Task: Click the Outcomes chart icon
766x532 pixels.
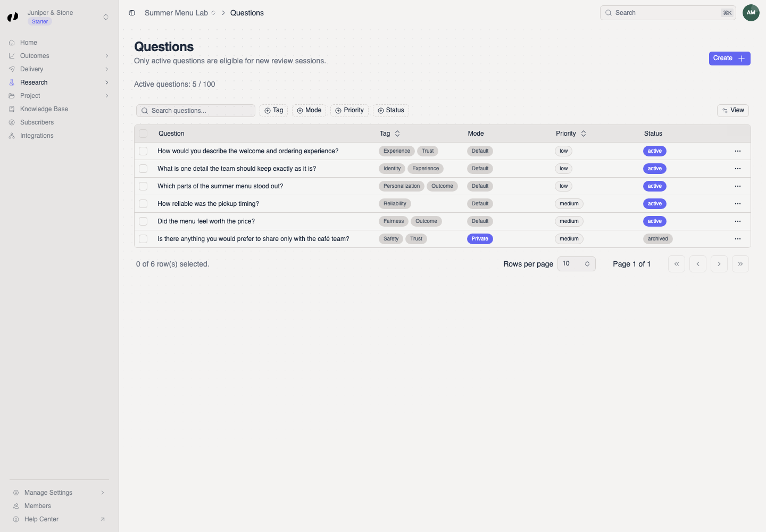Action: click(12, 56)
